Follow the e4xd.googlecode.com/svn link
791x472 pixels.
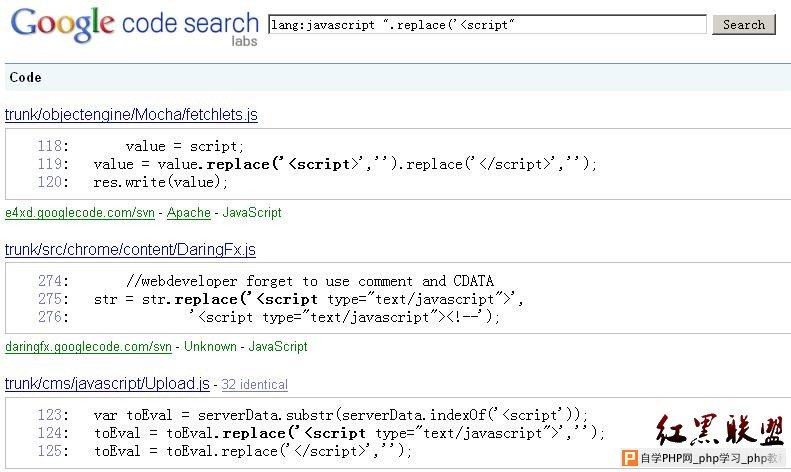coord(80,213)
